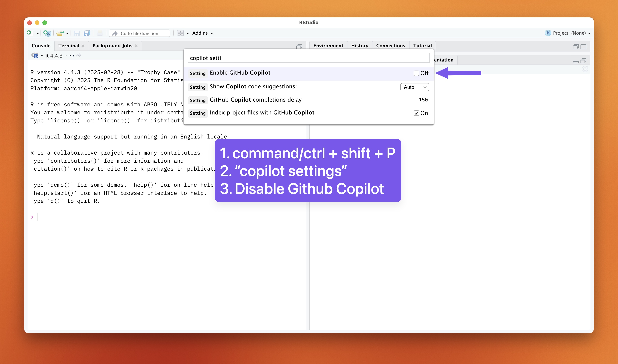This screenshot has width=618, height=364.
Task: Open the Tutorial tab
Action: [422, 46]
